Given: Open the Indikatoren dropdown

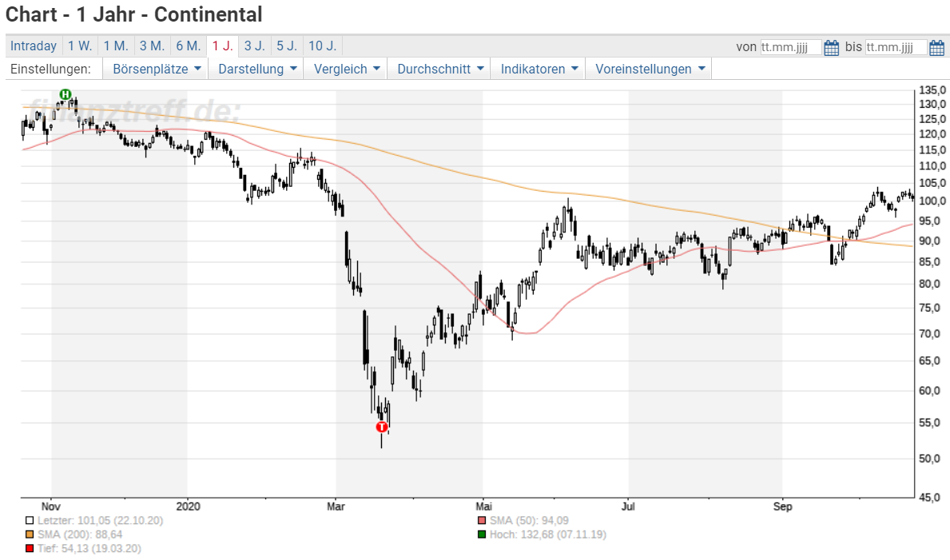Looking at the screenshot, I should (539, 69).
